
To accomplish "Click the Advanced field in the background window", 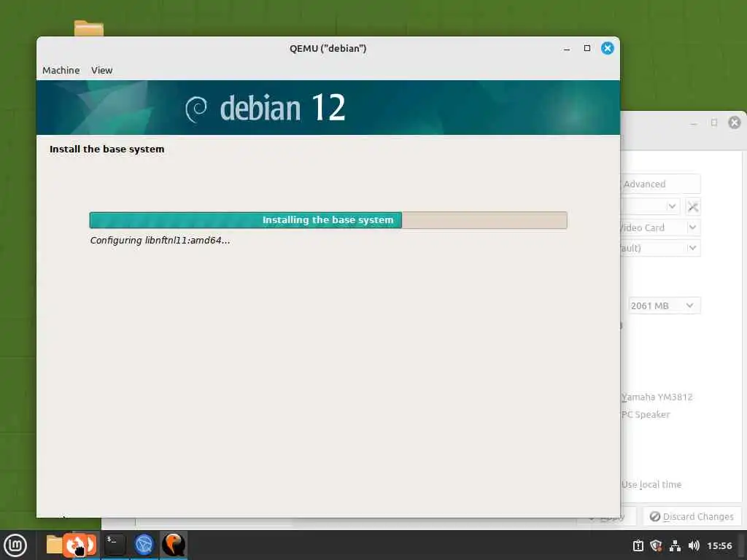I will coord(660,184).
